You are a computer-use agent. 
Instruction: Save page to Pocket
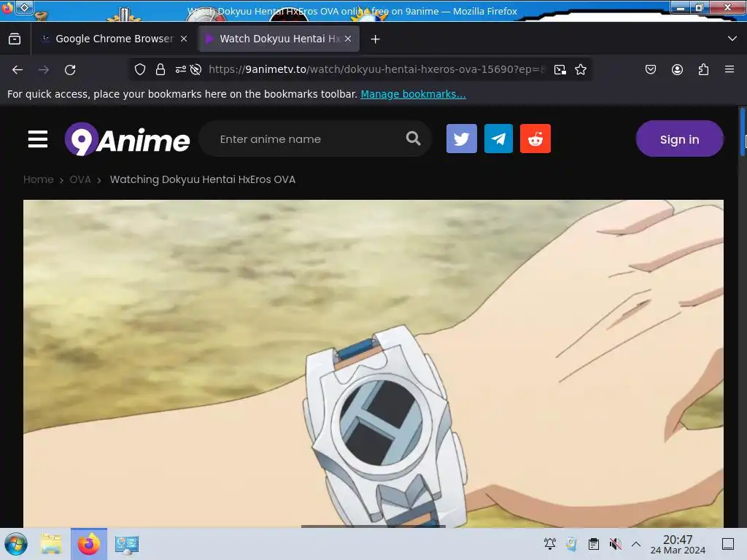(651, 69)
